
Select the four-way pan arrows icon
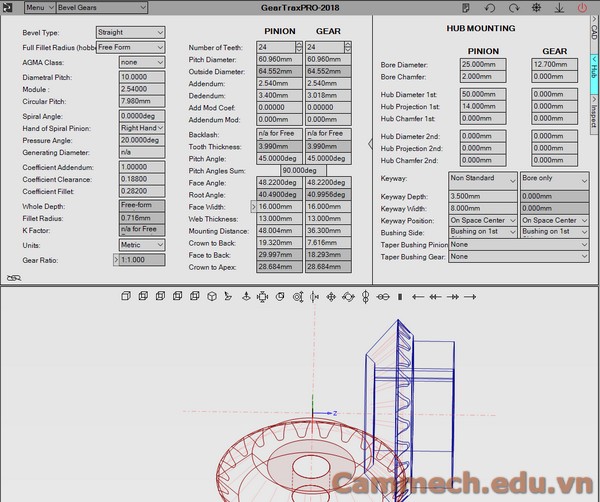(331, 297)
